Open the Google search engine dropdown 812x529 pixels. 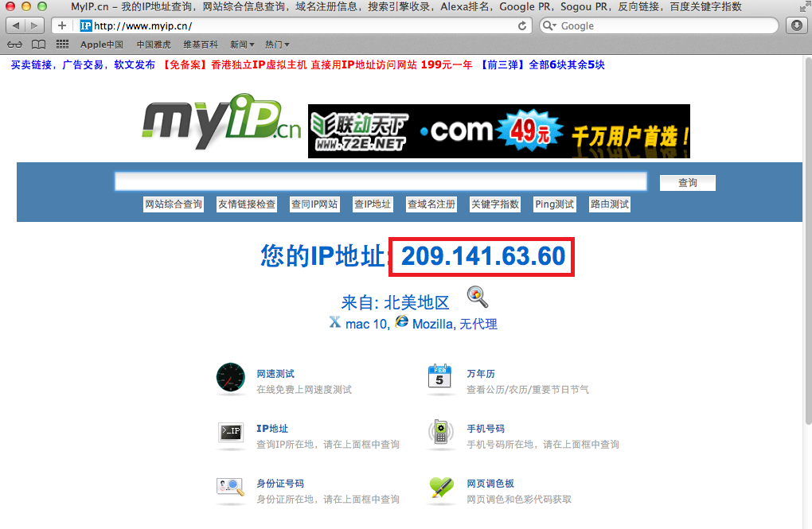551,25
